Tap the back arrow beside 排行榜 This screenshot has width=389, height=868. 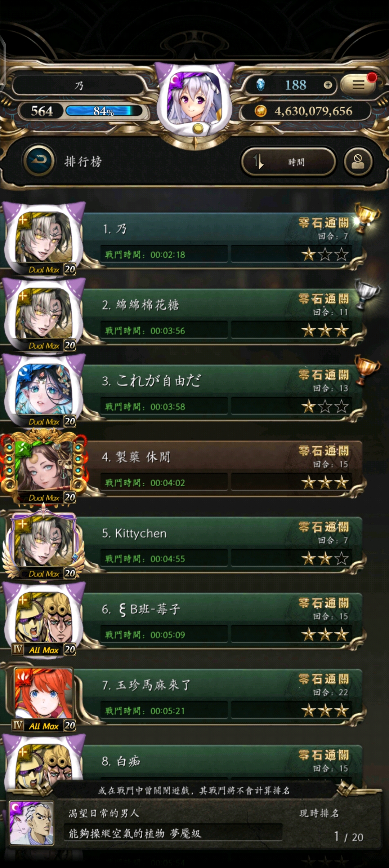point(39,160)
